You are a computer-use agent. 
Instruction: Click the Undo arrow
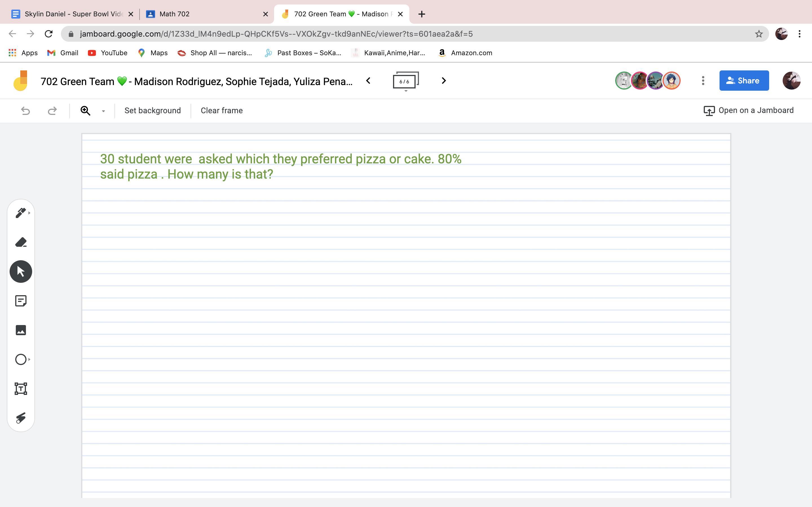pyautogui.click(x=25, y=111)
